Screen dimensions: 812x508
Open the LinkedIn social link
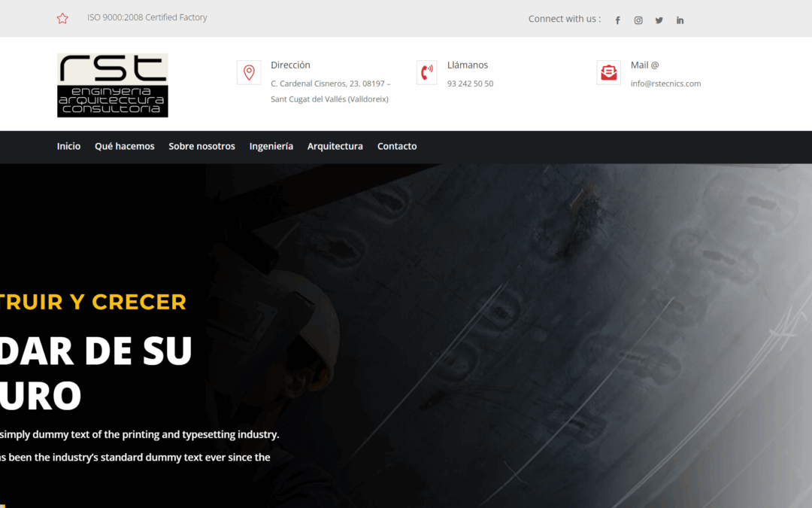coord(680,20)
